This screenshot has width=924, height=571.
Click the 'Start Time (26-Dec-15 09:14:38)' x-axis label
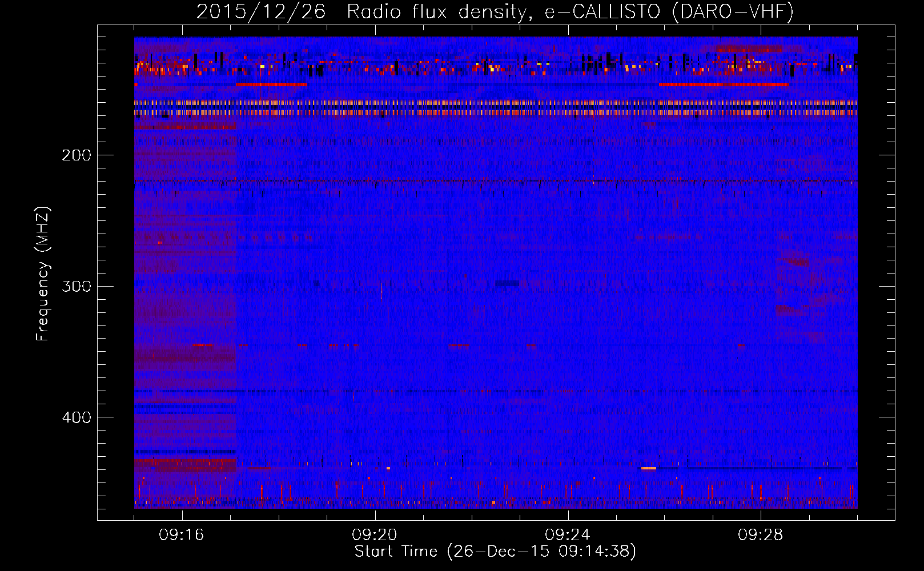coord(495,552)
